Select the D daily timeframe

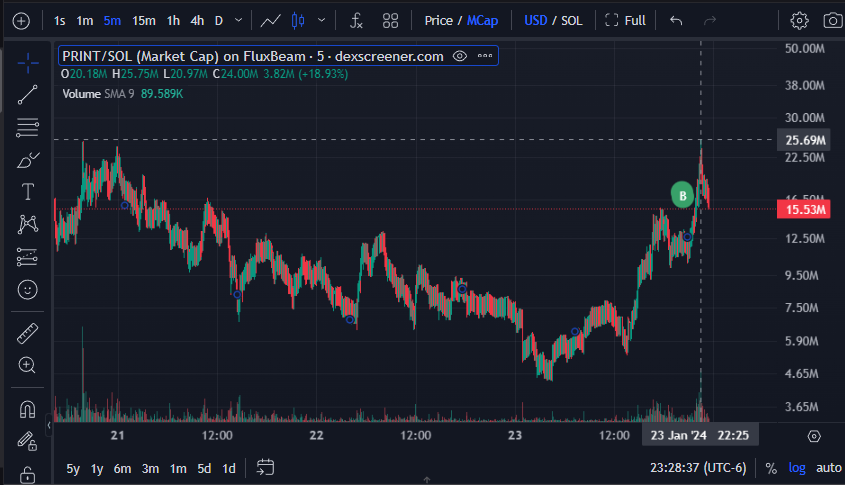point(219,21)
